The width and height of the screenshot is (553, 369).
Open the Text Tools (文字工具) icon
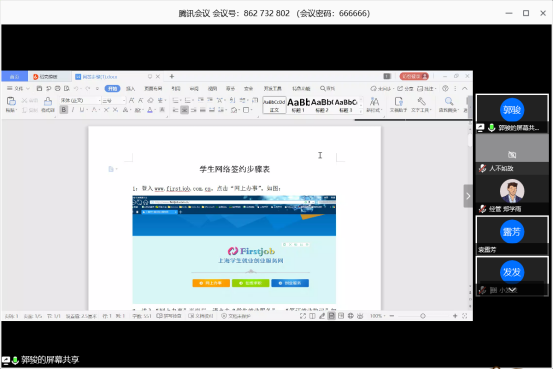click(421, 102)
